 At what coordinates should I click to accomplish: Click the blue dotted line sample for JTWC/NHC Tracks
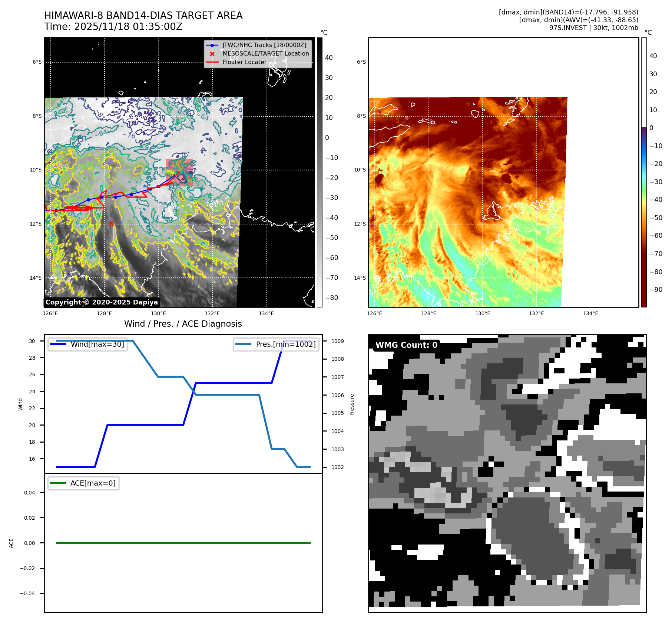212,45
